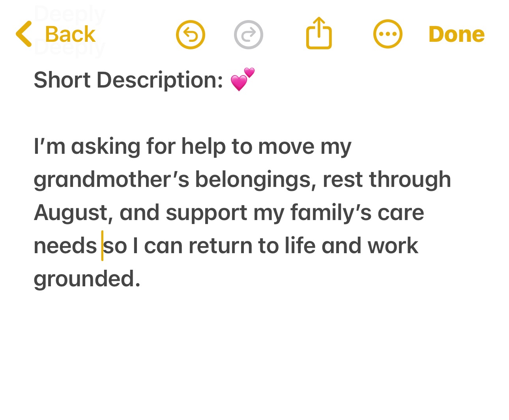
Task: Click on the word 'support'
Action: tap(206, 213)
